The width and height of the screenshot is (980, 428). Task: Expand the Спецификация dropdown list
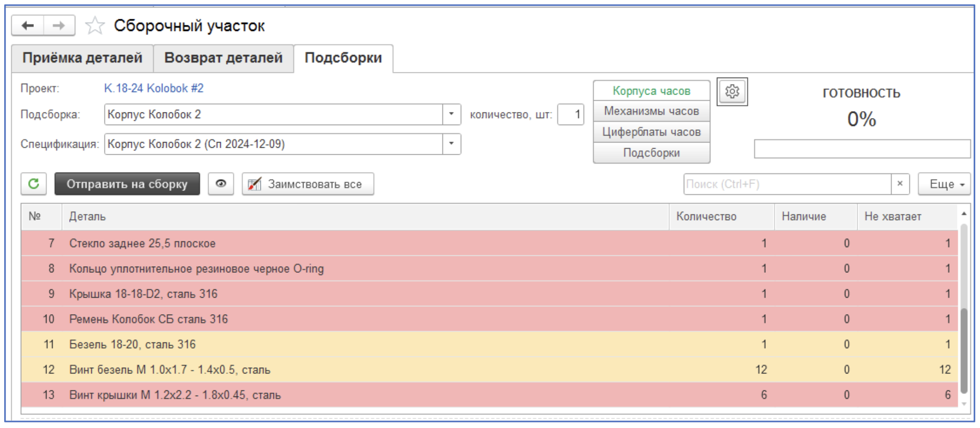(451, 144)
